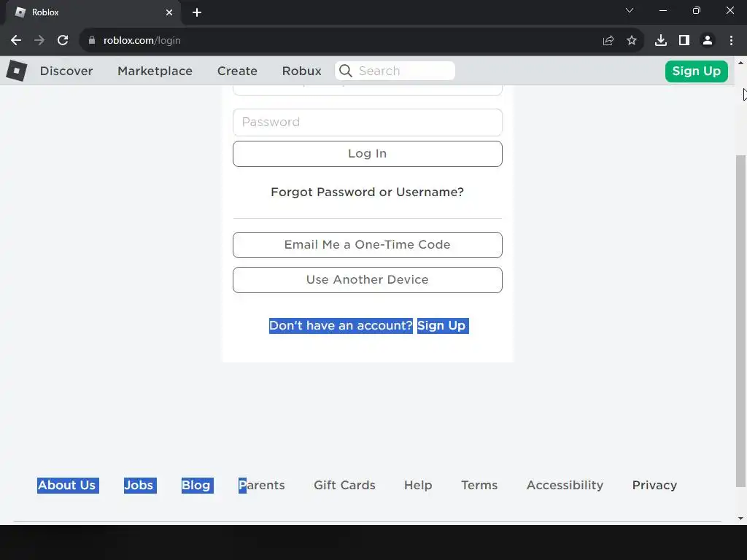Open the Discover menu item
Viewport: 747px width, 560px height.
point(66,71)
